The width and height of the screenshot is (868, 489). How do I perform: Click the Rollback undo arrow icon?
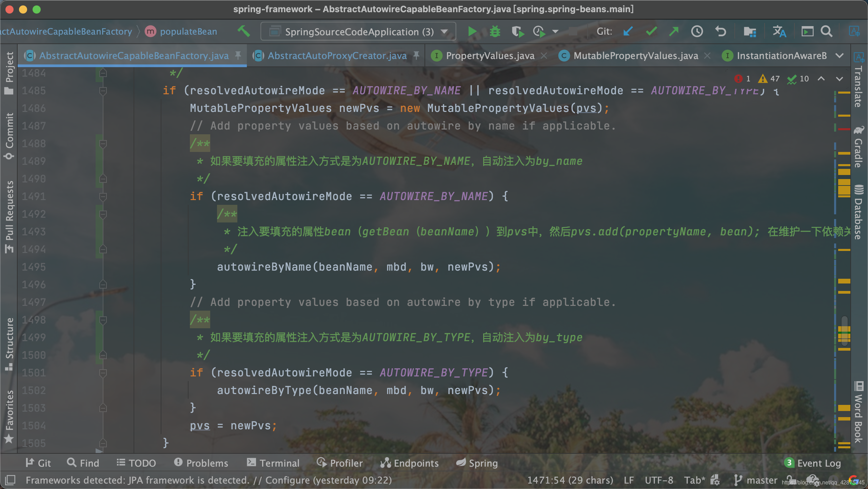721,32
